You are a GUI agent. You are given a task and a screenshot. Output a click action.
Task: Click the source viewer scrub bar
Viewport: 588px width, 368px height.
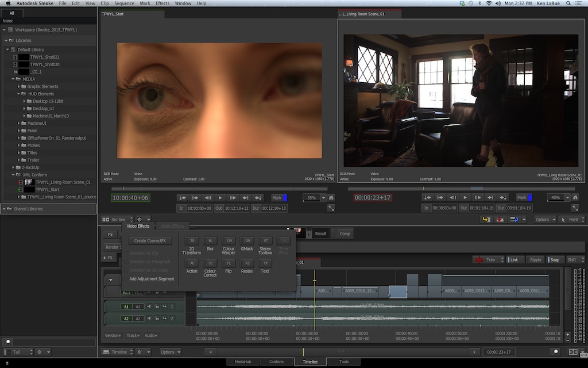[219, 189]
